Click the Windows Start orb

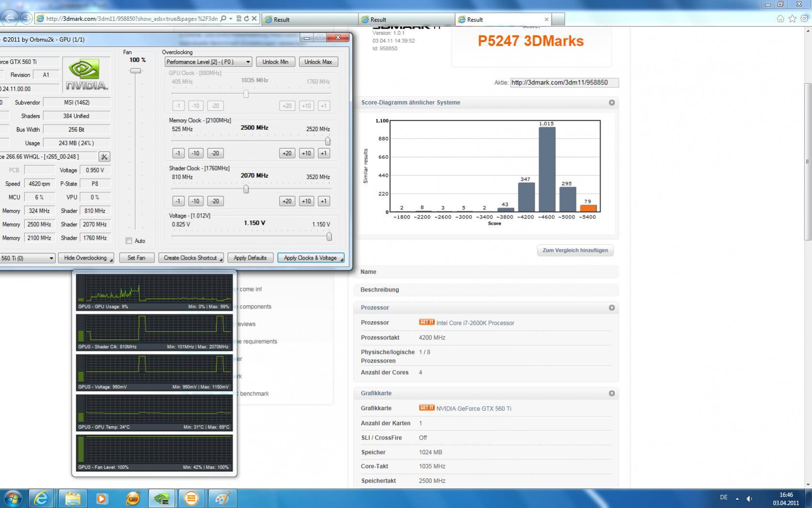pyautogui.click(x=12, y=498)
